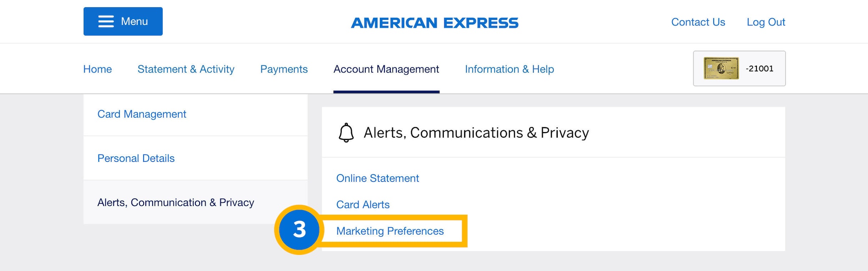Click the bell alerts icon
This screenshot has height=271, width=868.
pyautogui.click(x=346, y=133)
